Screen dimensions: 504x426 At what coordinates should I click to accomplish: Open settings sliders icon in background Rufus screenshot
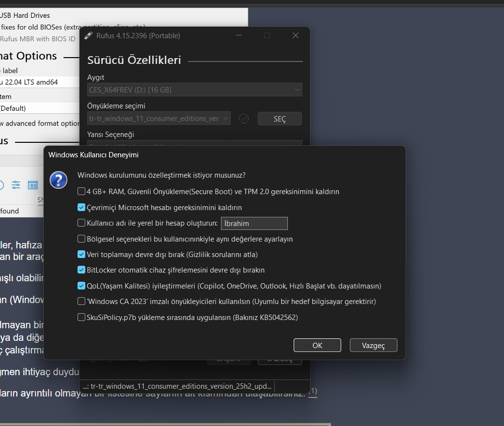coord(16,185)
